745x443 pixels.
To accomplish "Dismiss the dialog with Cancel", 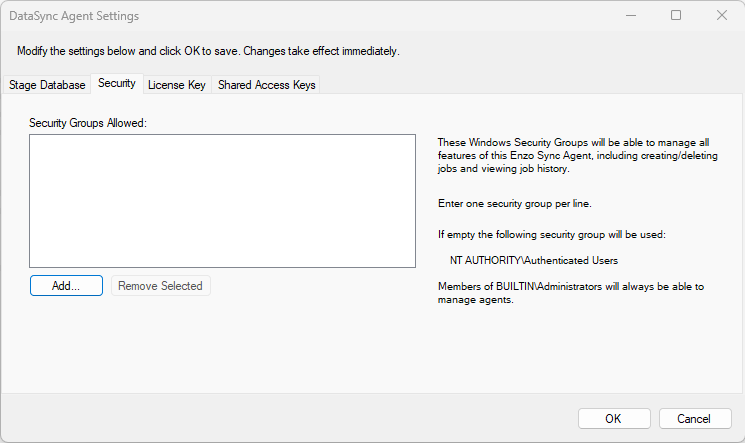I will tap(695, 419).
